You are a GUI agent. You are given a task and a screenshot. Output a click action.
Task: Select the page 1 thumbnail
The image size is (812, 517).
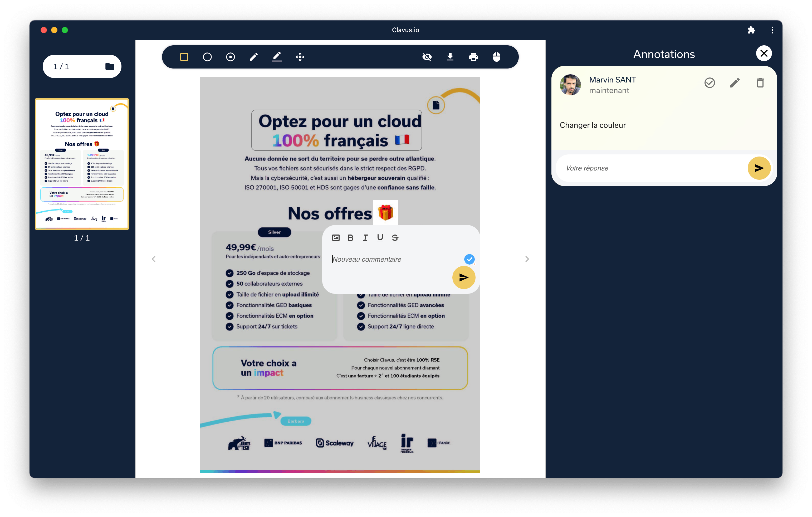[x=82, y=164]
